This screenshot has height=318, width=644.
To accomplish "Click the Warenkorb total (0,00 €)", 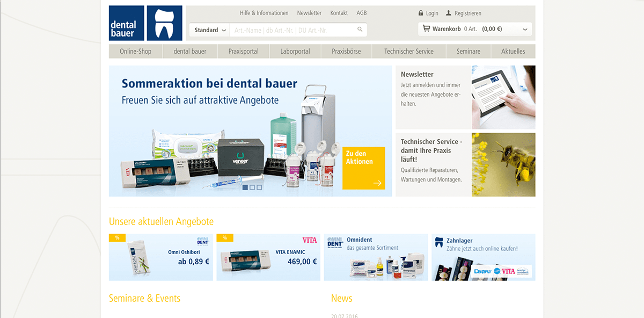I will [x=492, y=29].
